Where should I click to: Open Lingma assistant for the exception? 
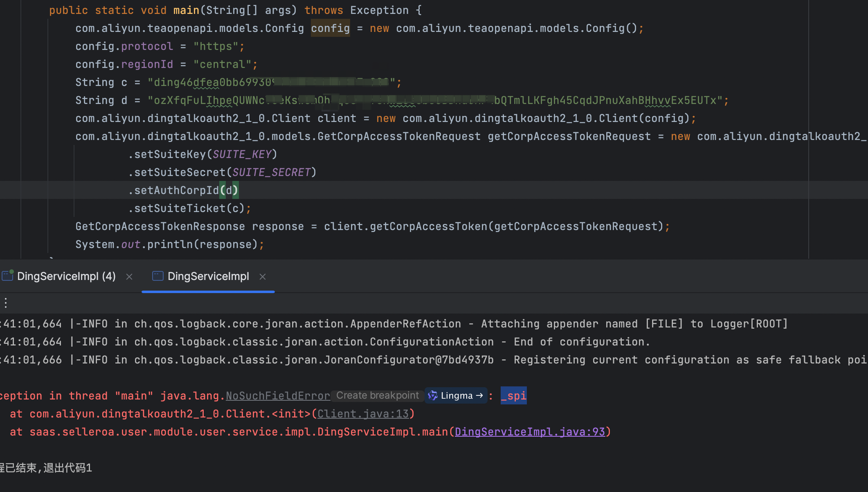(x=456, y=396)
